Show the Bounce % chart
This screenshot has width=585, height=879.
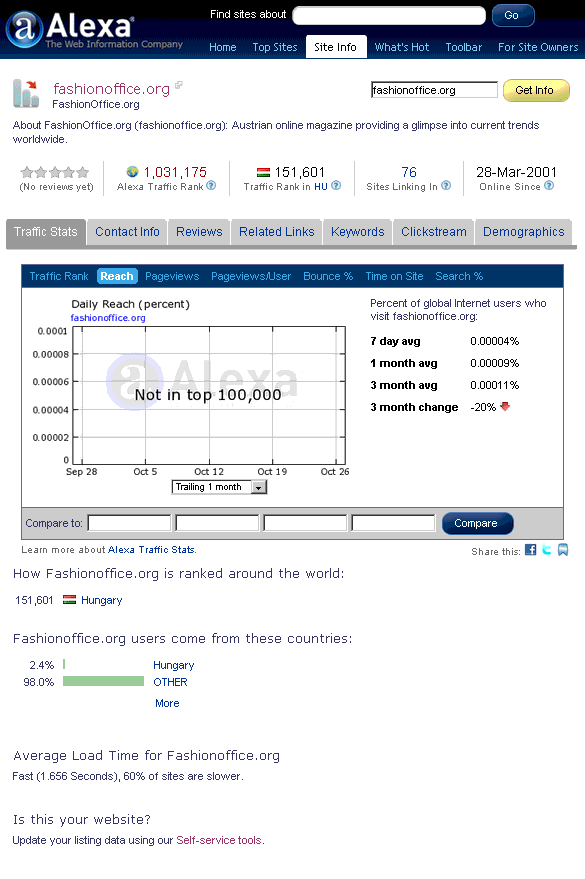click(x=328, y=276)
